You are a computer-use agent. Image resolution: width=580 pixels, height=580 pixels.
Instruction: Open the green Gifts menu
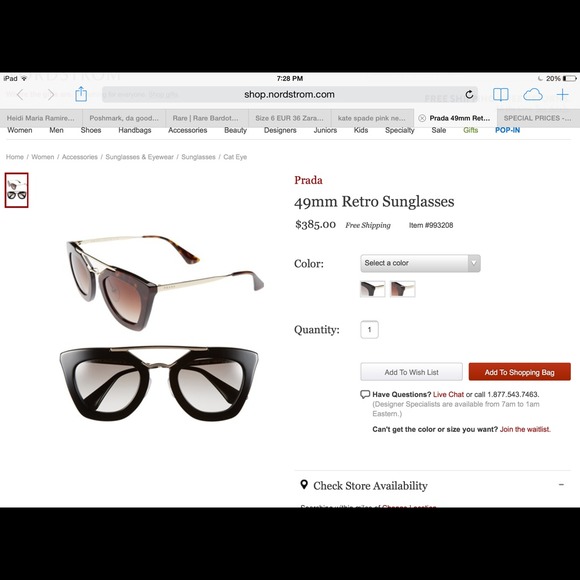471,130
